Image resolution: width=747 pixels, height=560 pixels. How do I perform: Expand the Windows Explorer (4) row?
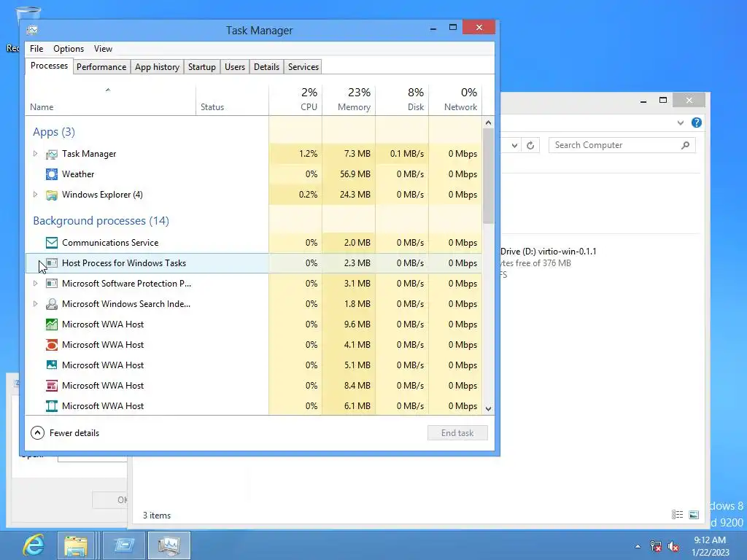pos(35,195)
